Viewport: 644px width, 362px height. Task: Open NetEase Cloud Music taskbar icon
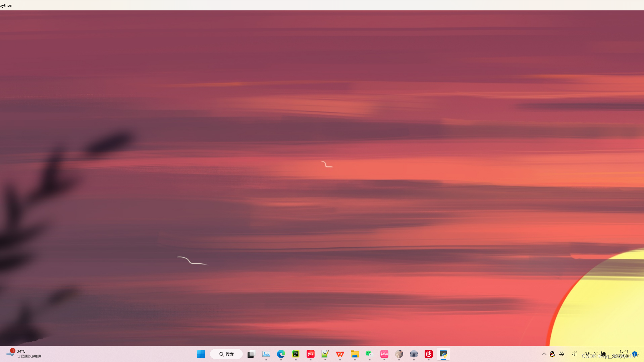click(x=428, y=354)
